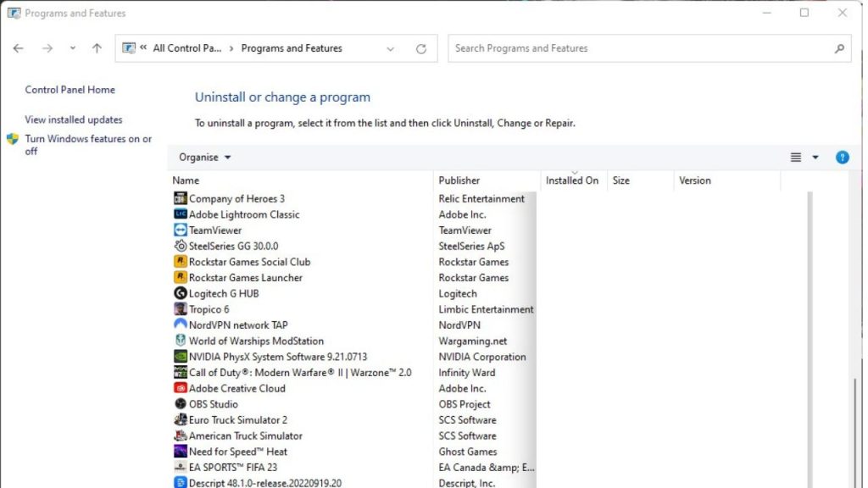Click the Need for Speed Heat icon
Viewport: 868px width, 488px height.
click(x=180, y=452)
